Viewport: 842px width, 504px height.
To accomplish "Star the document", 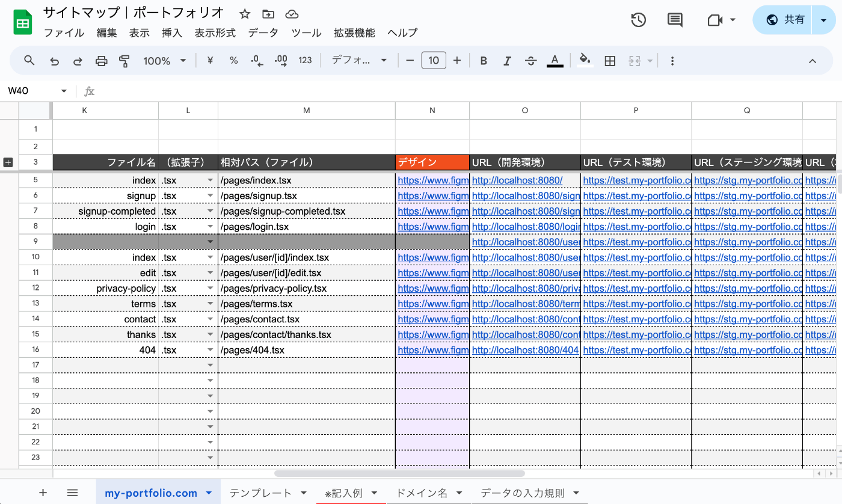I will tap(245, 14).
